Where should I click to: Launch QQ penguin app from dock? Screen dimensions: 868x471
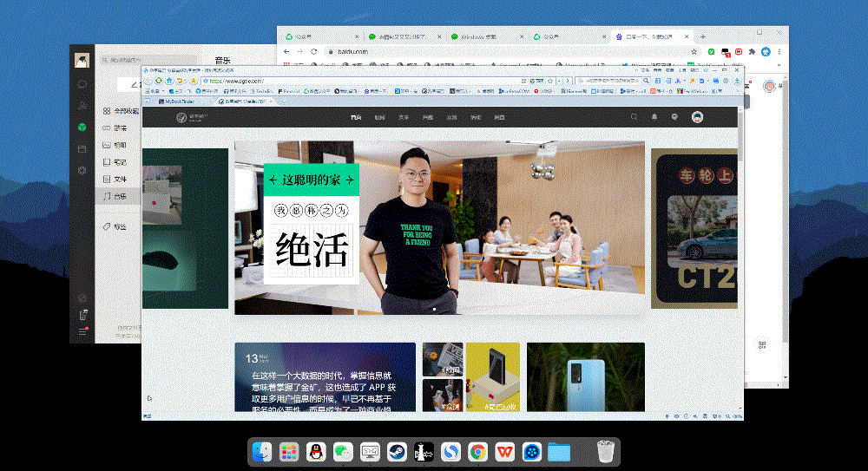click(x=316, y=452)
